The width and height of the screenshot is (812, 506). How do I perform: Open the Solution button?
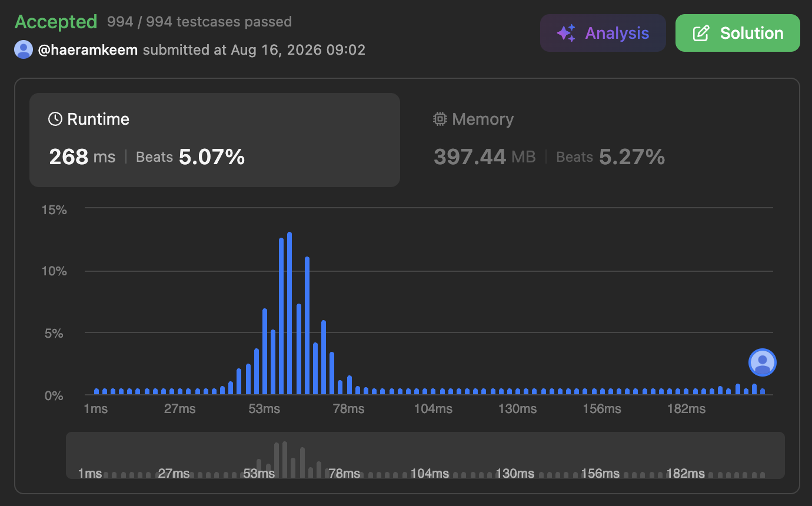(738, 33)
